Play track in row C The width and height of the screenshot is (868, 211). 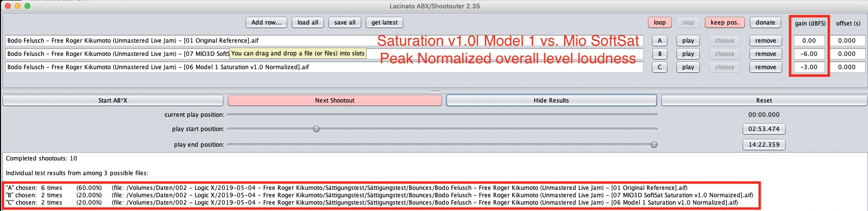[x=688, y=67]
